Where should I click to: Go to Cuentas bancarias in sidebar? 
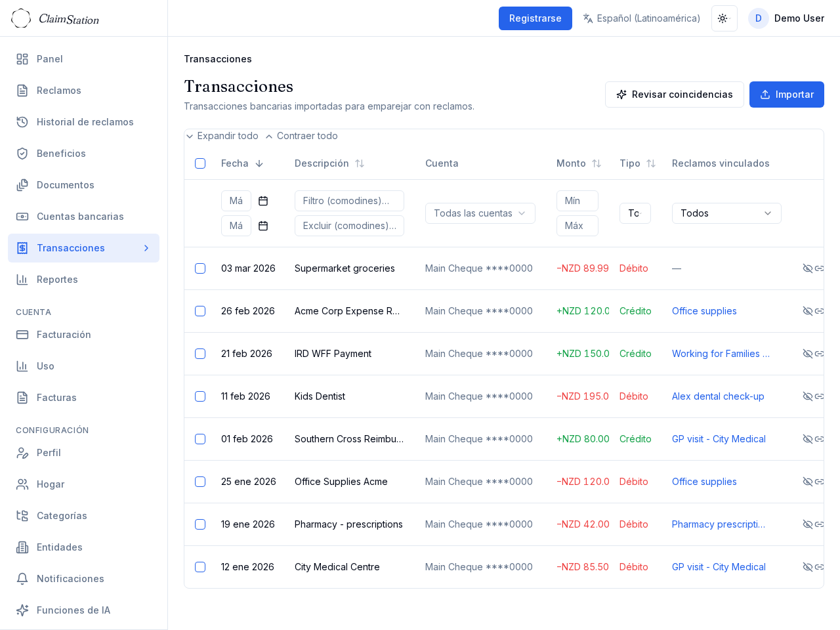[x=80, y=217]
